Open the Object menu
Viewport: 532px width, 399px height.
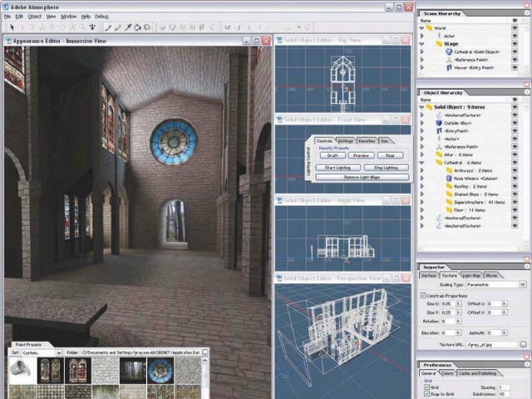click(34, 16)
